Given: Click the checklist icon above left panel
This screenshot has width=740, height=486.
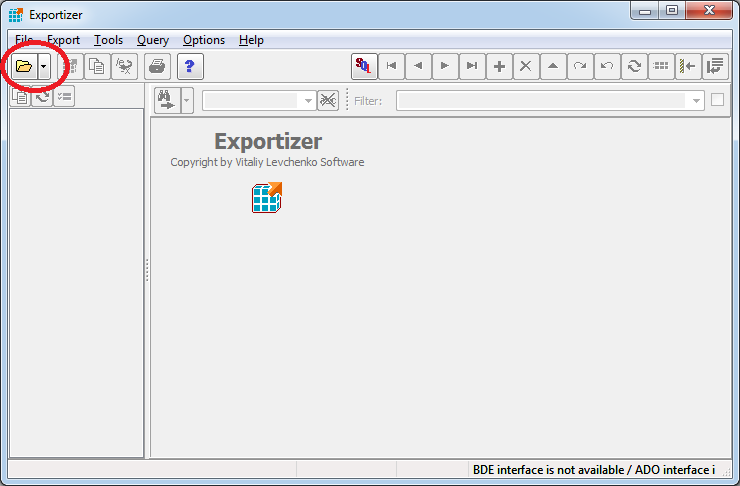Looking at the screenshot, I should coord(64,97).
